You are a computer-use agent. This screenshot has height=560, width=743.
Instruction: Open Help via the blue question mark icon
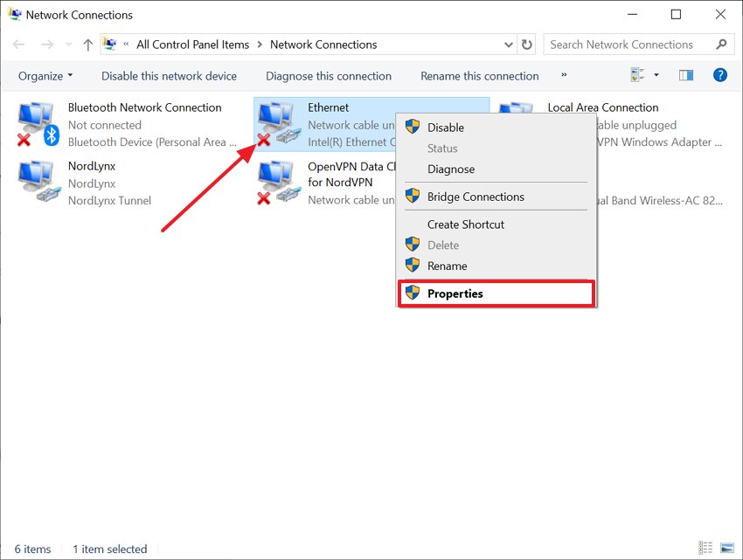[x=719, y=75]
